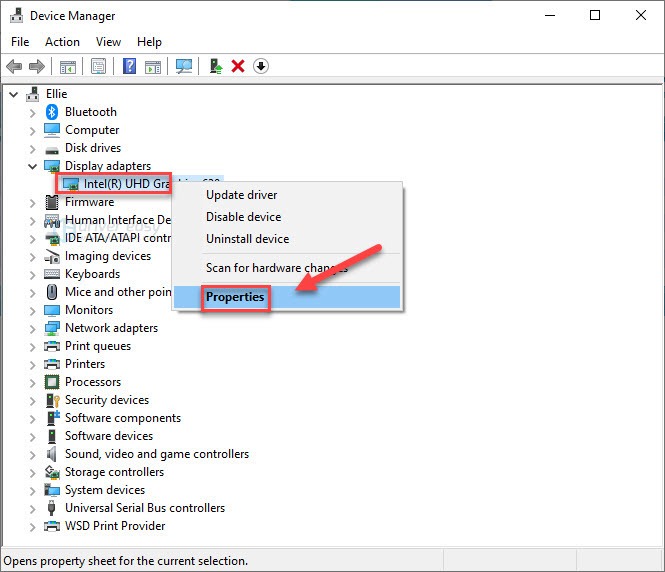This screenshot has height=572, width=665.
Task: Expand the Printers node chevron
Action: tap(33, 365)
